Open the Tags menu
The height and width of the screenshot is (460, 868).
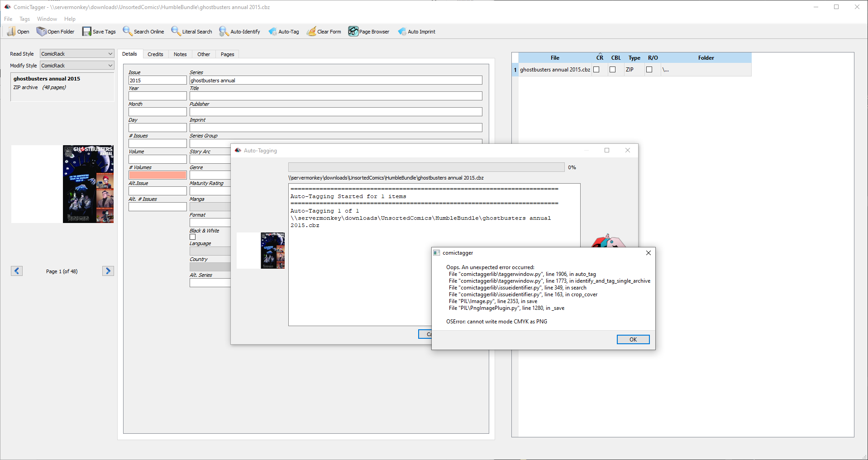[x=25, y=19]
